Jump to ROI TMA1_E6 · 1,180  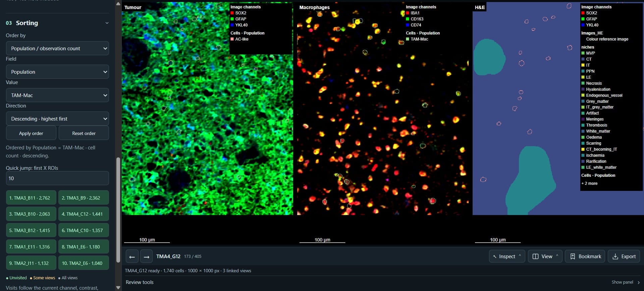tap(84, 247)
